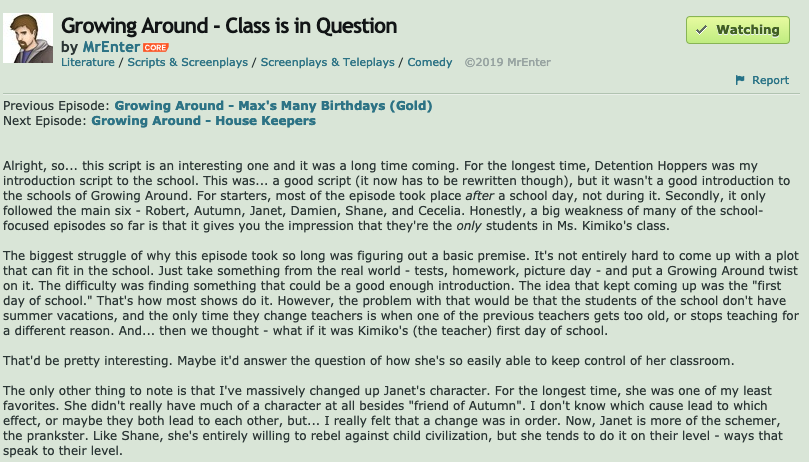Click the paragraph starting "Alright, so..."
Viewport: 809px width, 462px height.
tap(400, 191)
